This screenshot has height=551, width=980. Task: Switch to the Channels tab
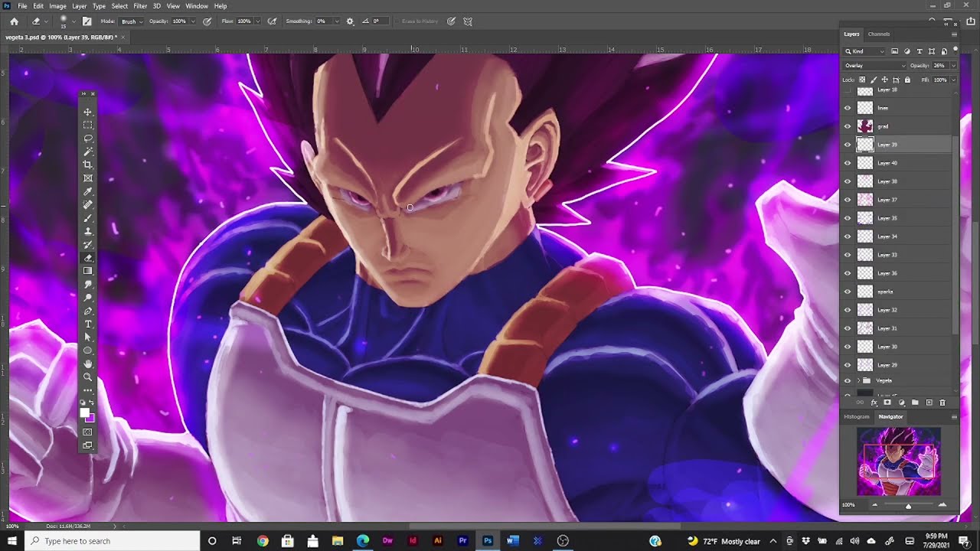[x=879, y=34]
